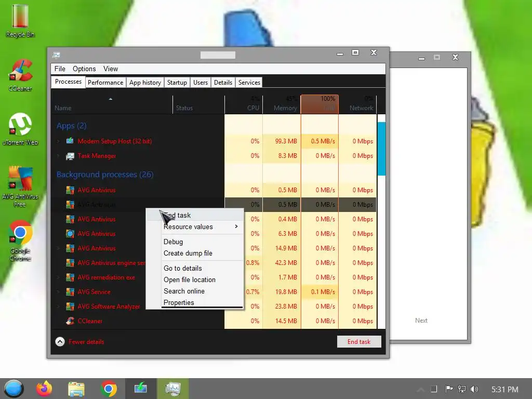Image resolution: width=532 pixels, height=399 pixels.
Task: Open Chrome from the taskbar
Action: tap(109, 389)
